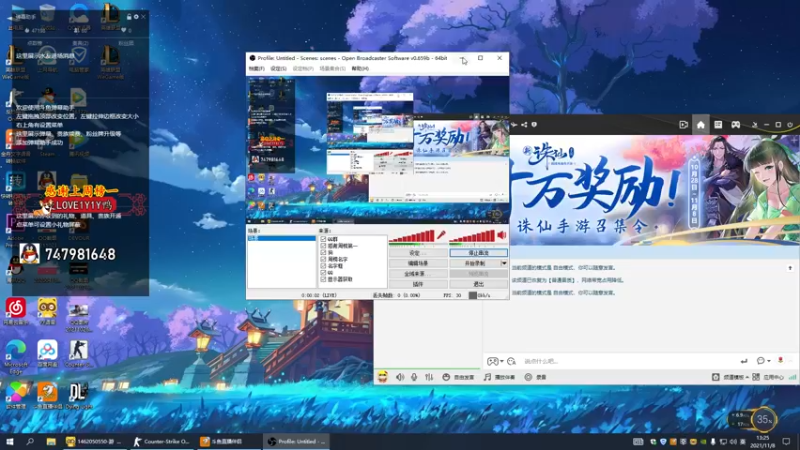Open the Windows Start button

click(10, 441)
